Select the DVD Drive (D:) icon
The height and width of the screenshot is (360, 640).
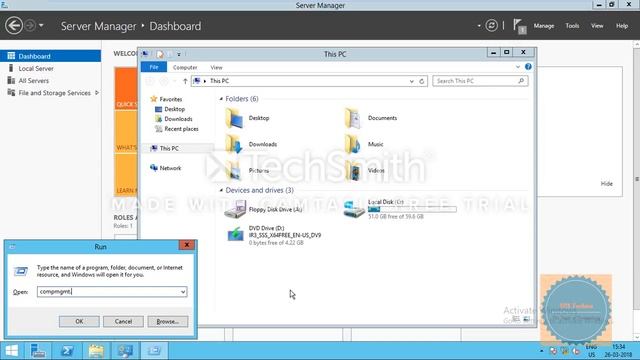tap(236, 235)
